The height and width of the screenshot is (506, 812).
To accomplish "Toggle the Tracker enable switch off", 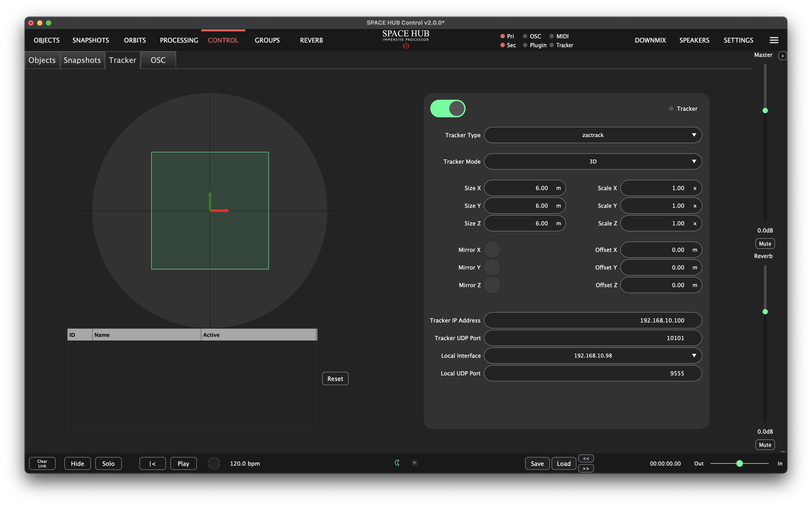I will [447, 109].
